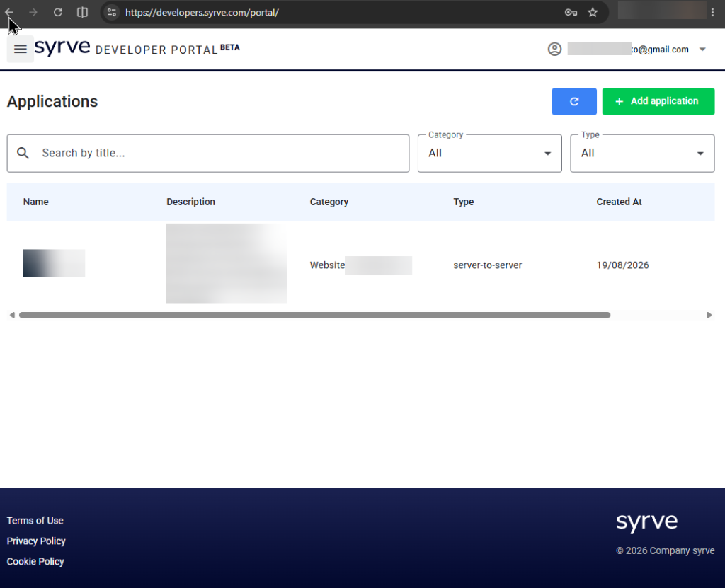The image size is (725, 588).
Task: Open the Type filter dropdown
Action: pyautogui.click(x=642, y=154)
